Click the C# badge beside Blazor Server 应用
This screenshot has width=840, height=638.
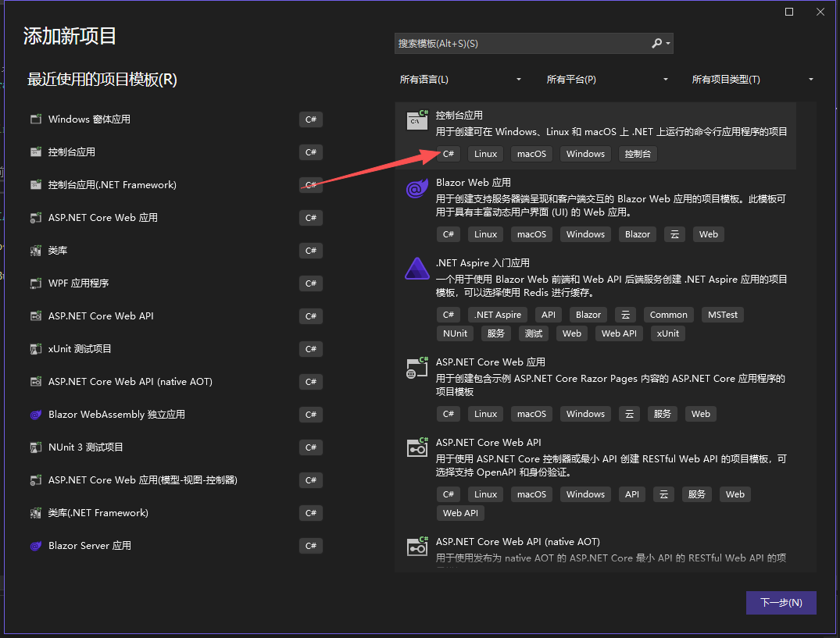point(311,546)
